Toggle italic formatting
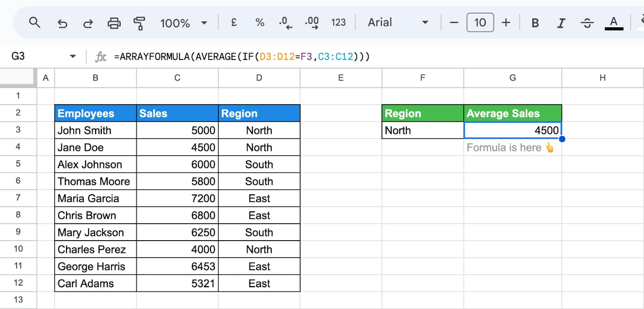The width and height of the screenshot is (644, 309). coord(561,23)
